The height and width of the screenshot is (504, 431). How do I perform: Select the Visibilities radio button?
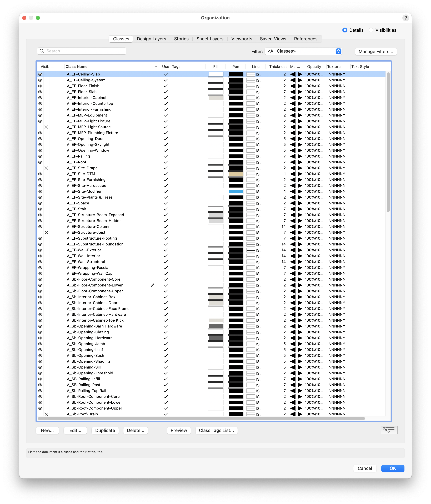tap(371, 30)
